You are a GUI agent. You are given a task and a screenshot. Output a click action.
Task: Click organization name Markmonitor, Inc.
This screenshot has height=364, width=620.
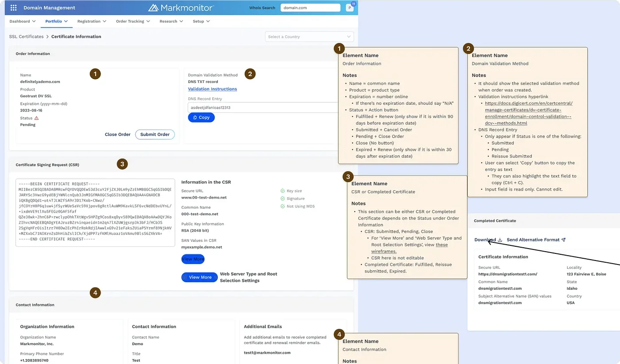[x=37, y=344]
